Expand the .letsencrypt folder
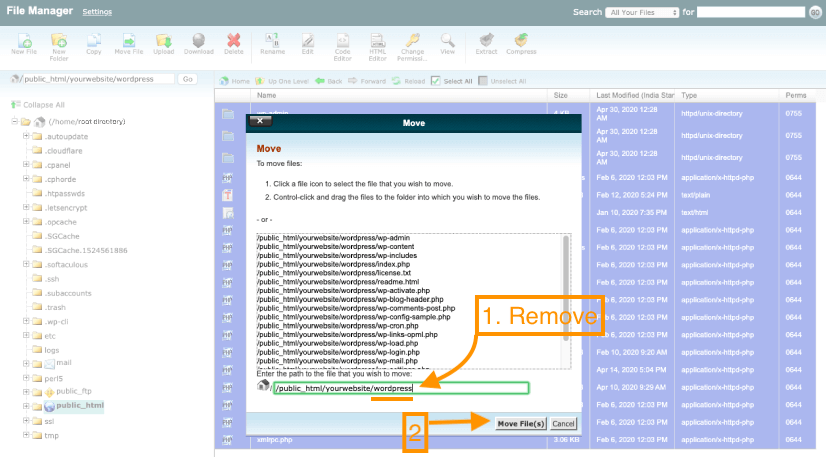The image size is (826, 457). [26, 207]
